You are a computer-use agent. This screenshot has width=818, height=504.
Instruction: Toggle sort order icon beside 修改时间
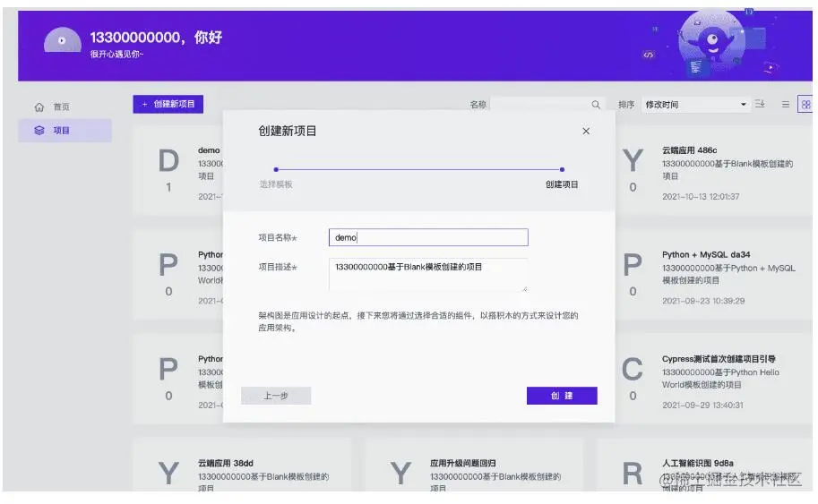pos(760,104)
